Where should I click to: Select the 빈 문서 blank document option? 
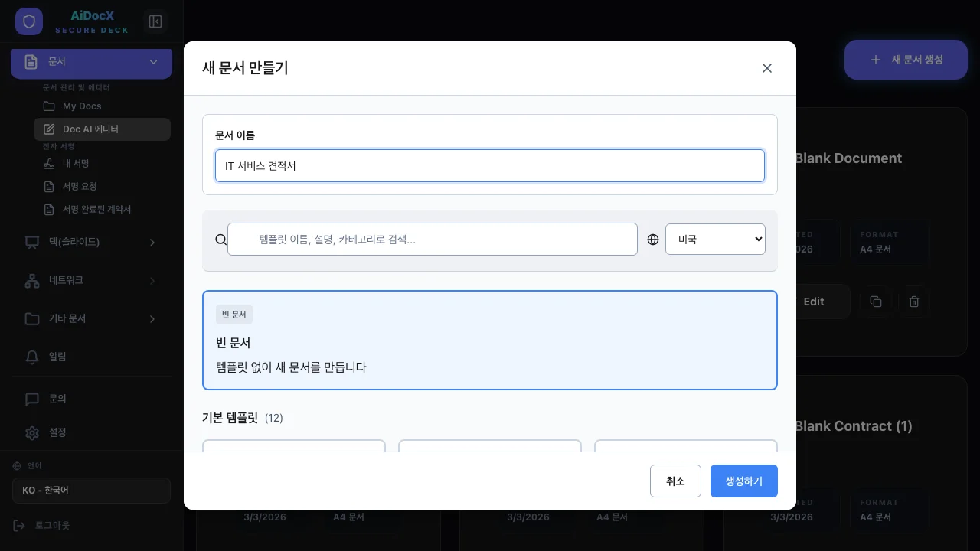[490, 340]
